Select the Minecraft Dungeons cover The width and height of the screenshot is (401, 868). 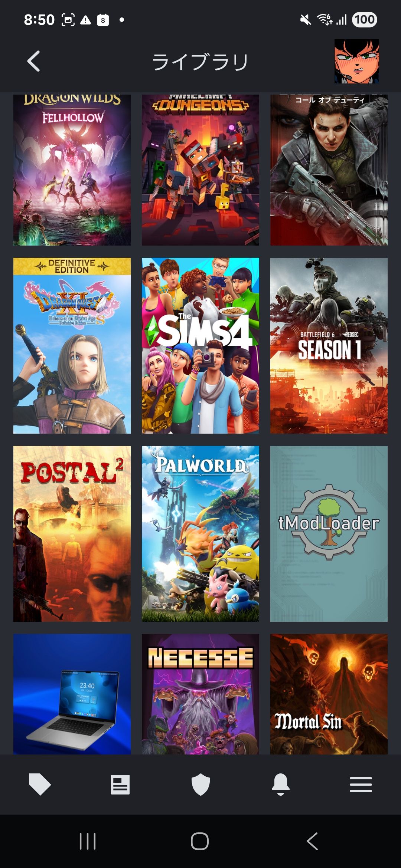[200, 170]
